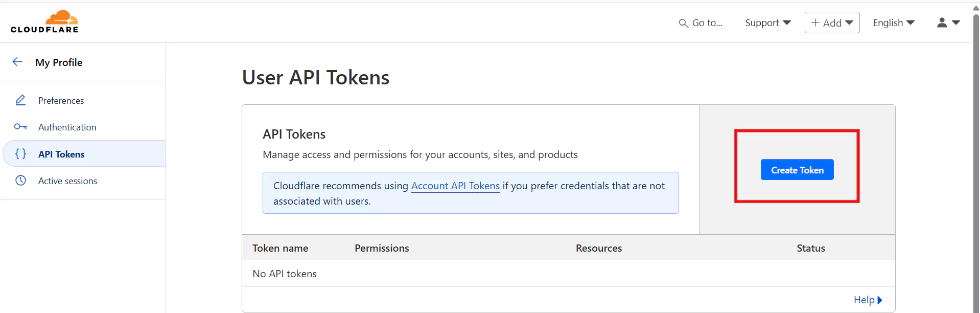Click the Active sessions clock icon
Viewport: 980px width, 313px height.
coord(20,181)
